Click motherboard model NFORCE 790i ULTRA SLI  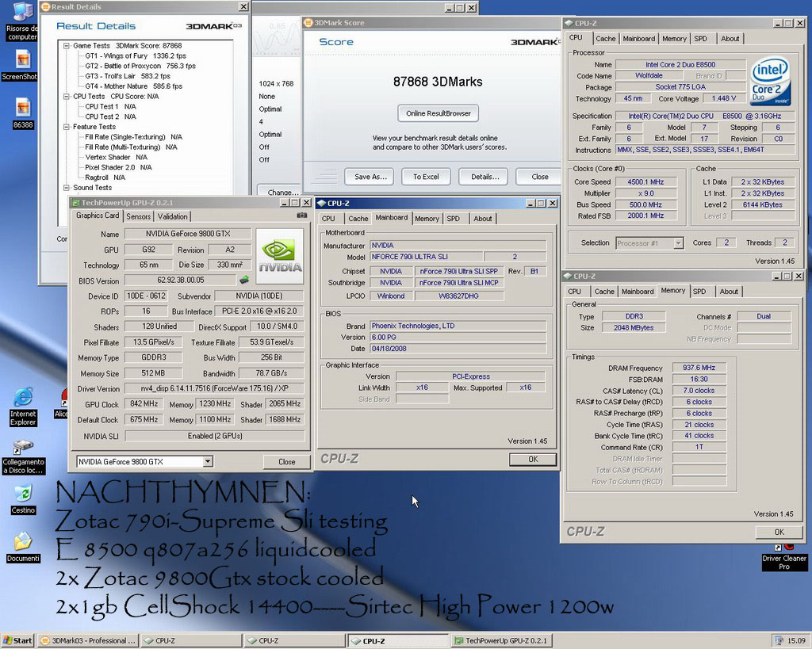(427, 257)
